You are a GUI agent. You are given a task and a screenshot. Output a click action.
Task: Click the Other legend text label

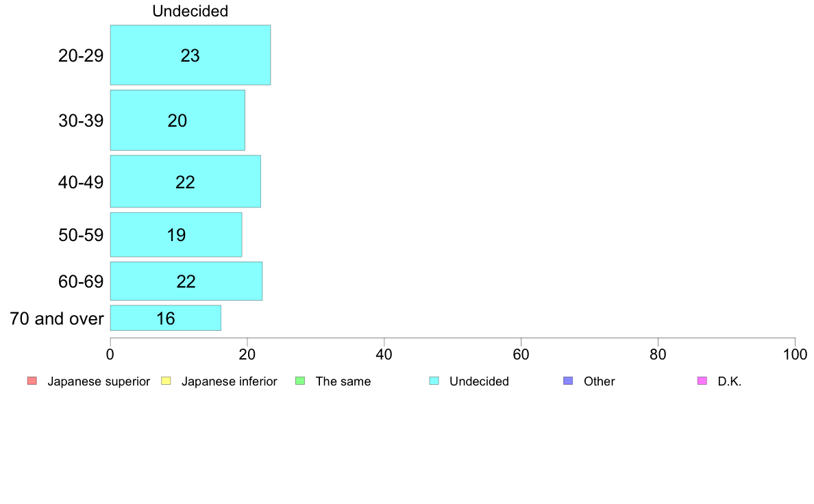(x=599, y=381)
